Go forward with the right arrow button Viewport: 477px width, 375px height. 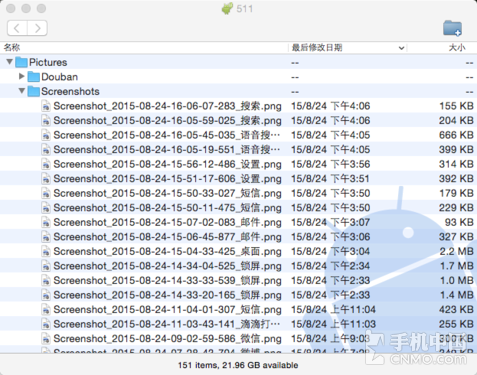[x=37, y=28]
